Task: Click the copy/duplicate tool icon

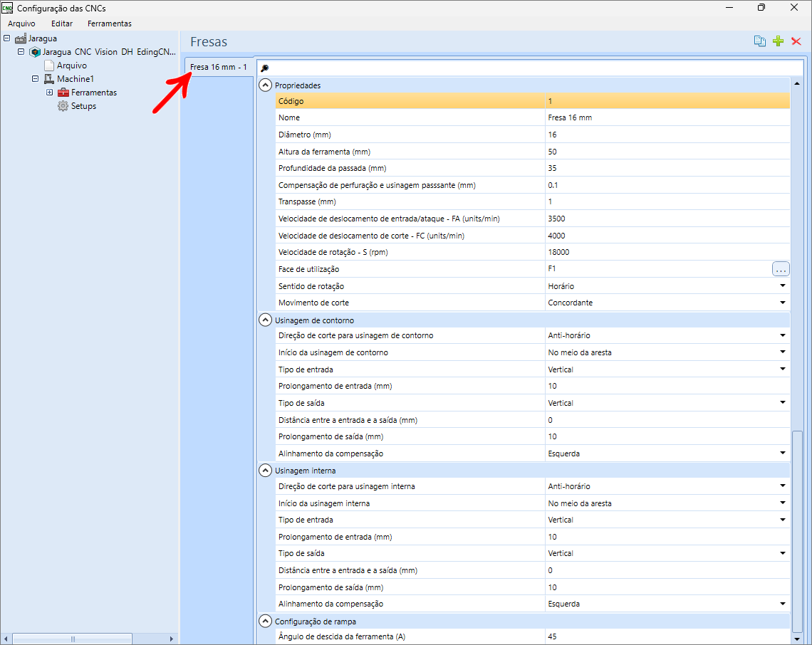Action: pos(760,41)
